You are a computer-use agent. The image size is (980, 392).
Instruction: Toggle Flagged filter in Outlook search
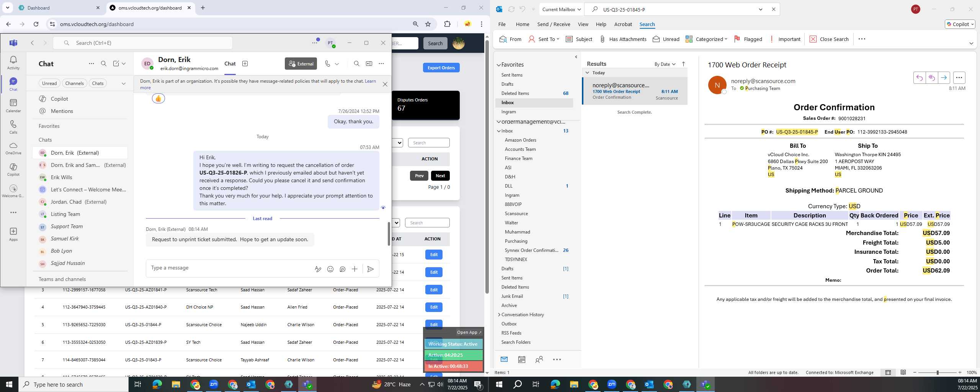coord(748,39)
